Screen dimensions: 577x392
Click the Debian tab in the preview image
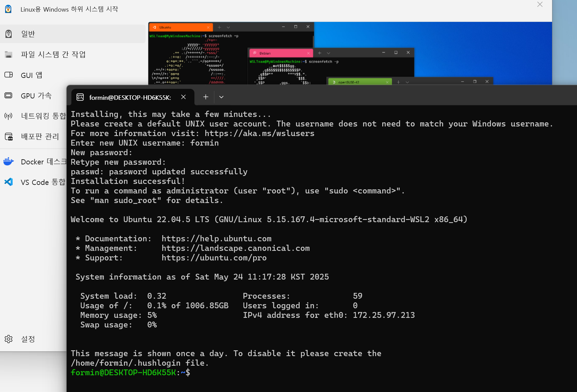coord(281,53)
